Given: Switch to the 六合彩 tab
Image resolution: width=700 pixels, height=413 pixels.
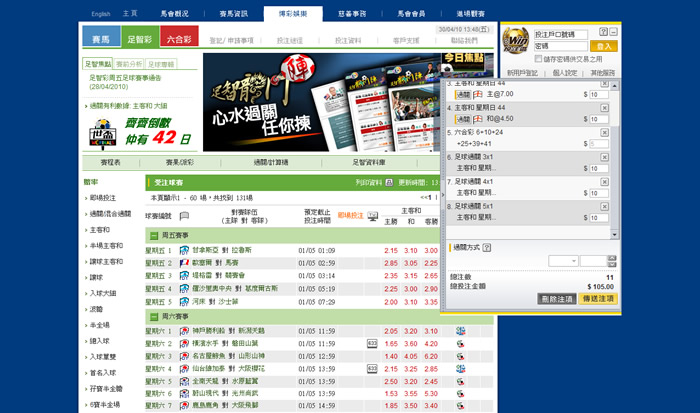Looking at the screenshot, I should 179,37.
